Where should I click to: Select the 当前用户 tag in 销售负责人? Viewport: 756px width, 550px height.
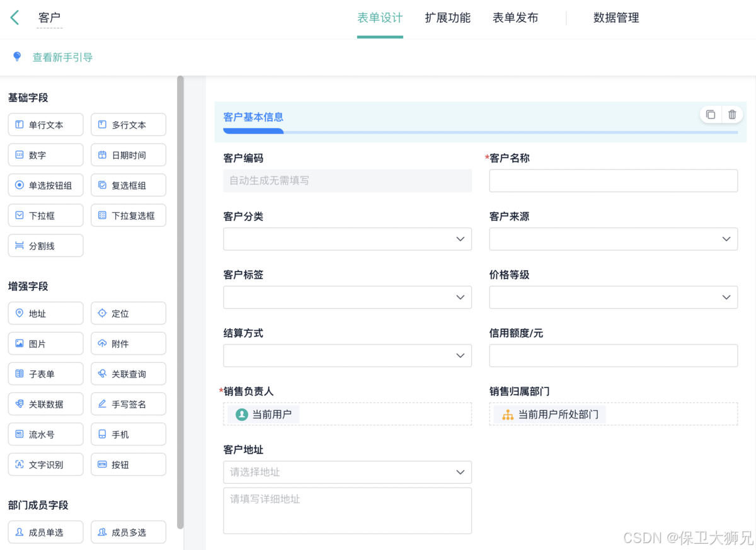click(264, 414)
